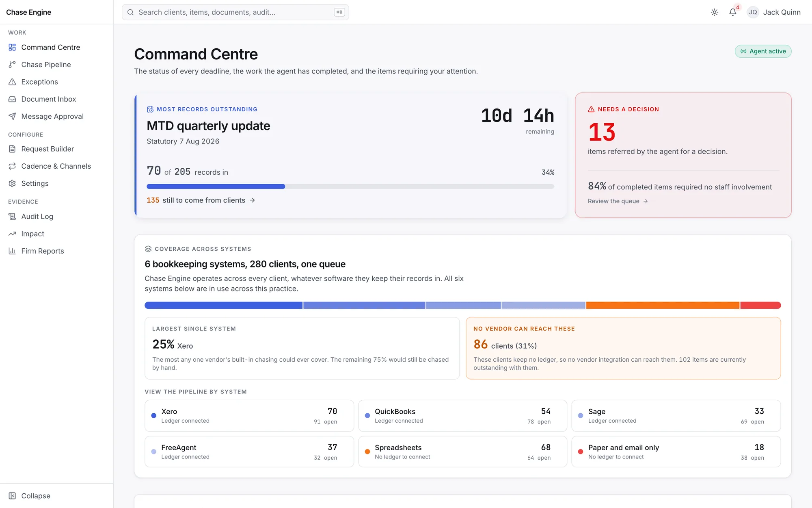Open the Sage pipeline card
Image resolution: width=812 pixels, height=508 pixels.
676,416
